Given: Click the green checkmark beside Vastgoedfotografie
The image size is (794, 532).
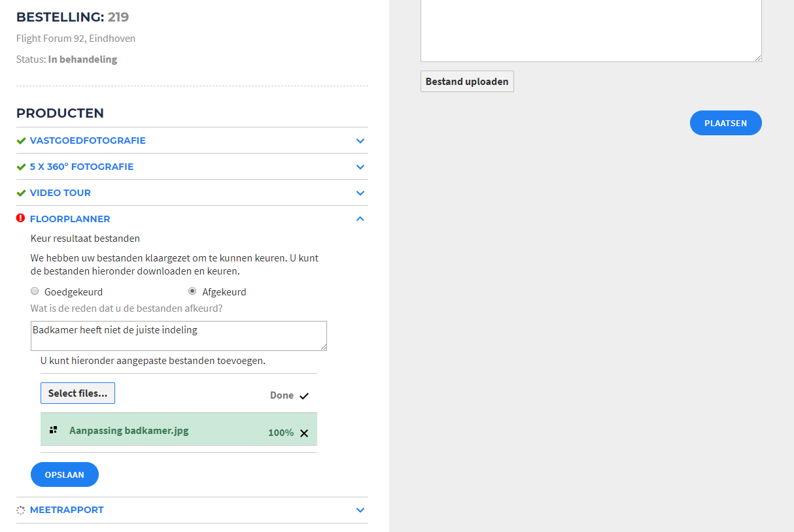Looking at the screenshot, I should point(21,141).
